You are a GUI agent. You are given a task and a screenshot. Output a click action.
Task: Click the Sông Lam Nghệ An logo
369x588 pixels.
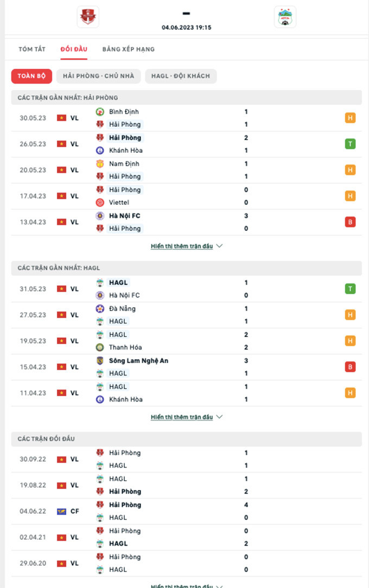(100, 361)
